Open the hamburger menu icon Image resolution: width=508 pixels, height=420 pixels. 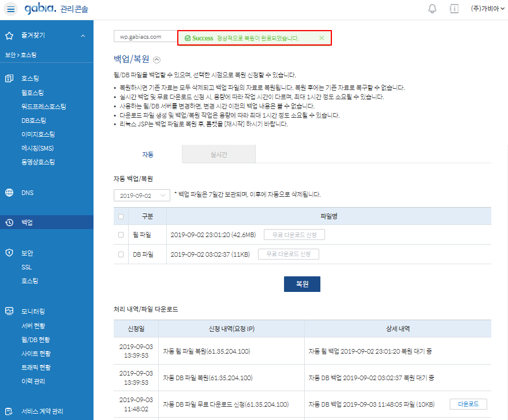[11, 9]
